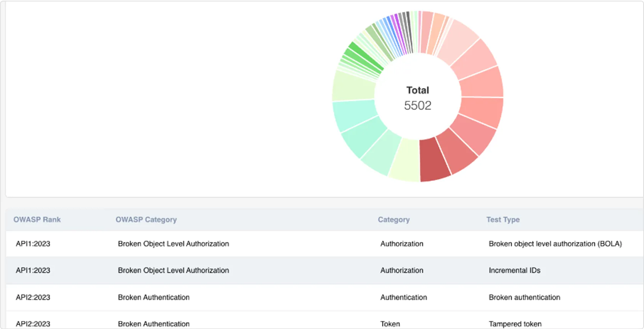Click the Authentication category cell

click(x=404, y=297)
